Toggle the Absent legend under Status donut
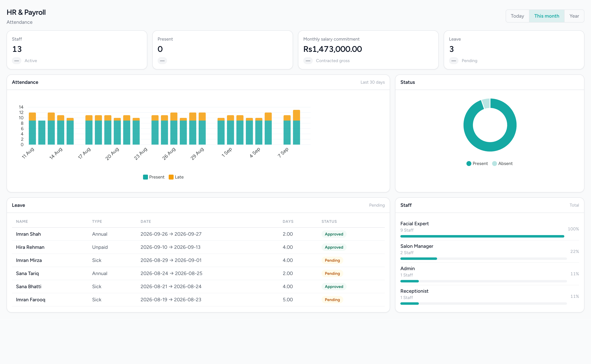Image resolution: width=591 pixels, height=364 pixels. pyautogui.click(x=502, y=164)
